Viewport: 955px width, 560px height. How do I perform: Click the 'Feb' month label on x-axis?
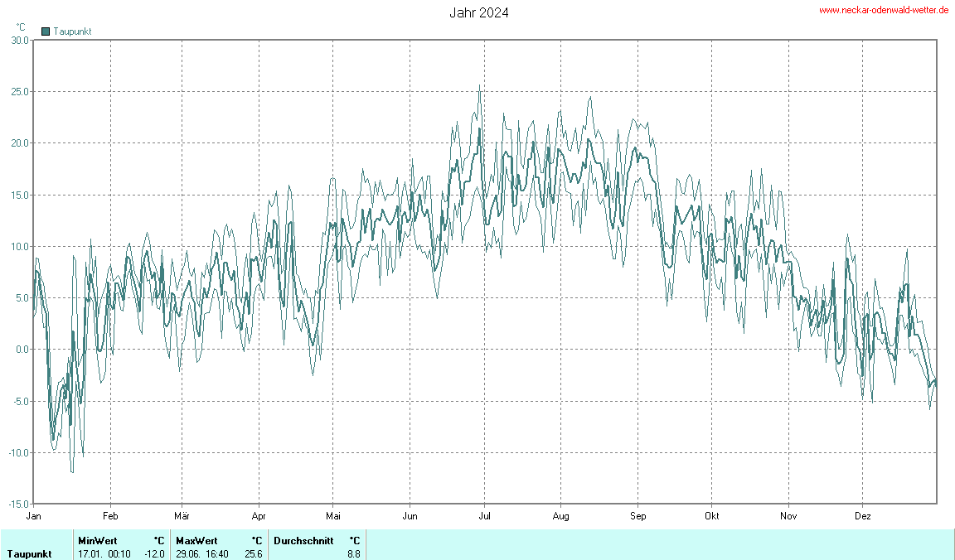click(x=110, y=515)
